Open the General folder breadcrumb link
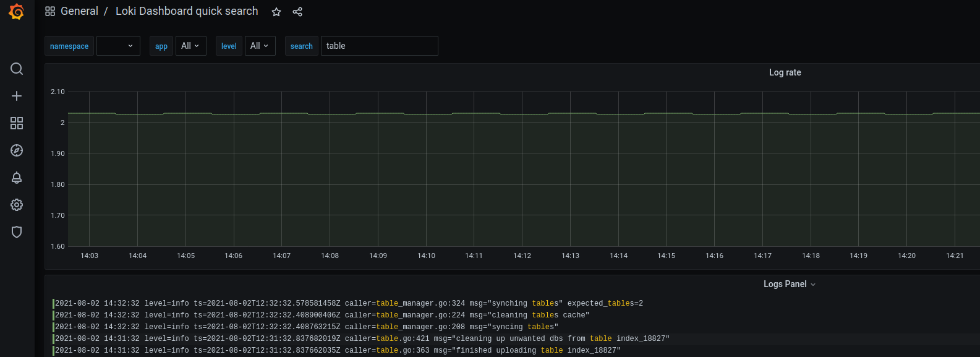 click(79, 11)
